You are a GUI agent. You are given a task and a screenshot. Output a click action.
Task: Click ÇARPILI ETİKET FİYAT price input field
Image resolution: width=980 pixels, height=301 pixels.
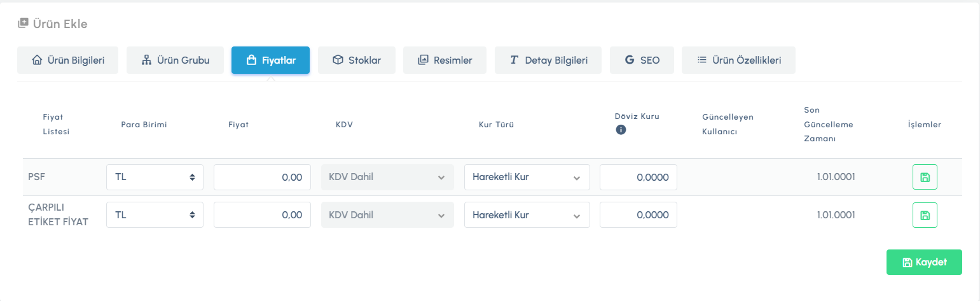coord(262,215)
